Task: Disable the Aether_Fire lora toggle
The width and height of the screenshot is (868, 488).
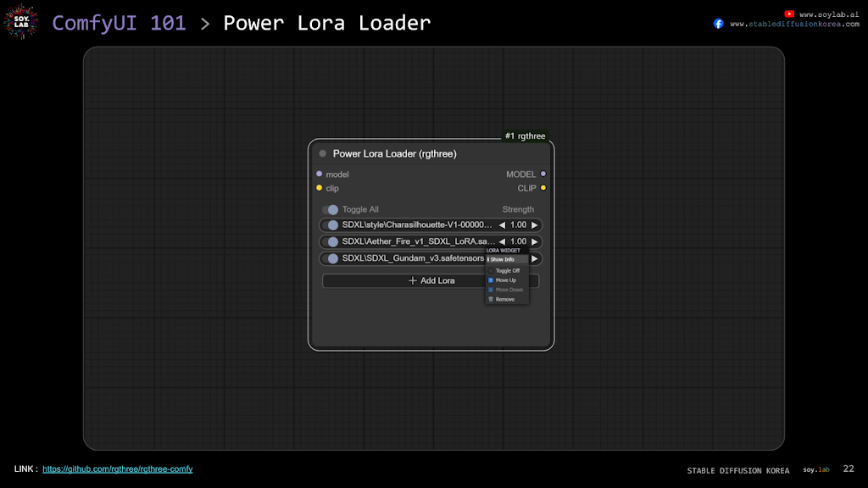Action: click(331, 241)
